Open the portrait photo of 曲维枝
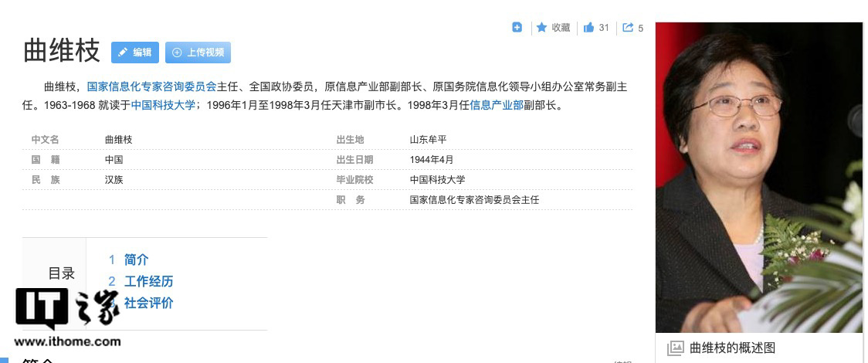The image size is (868, 363). point(759,177)
